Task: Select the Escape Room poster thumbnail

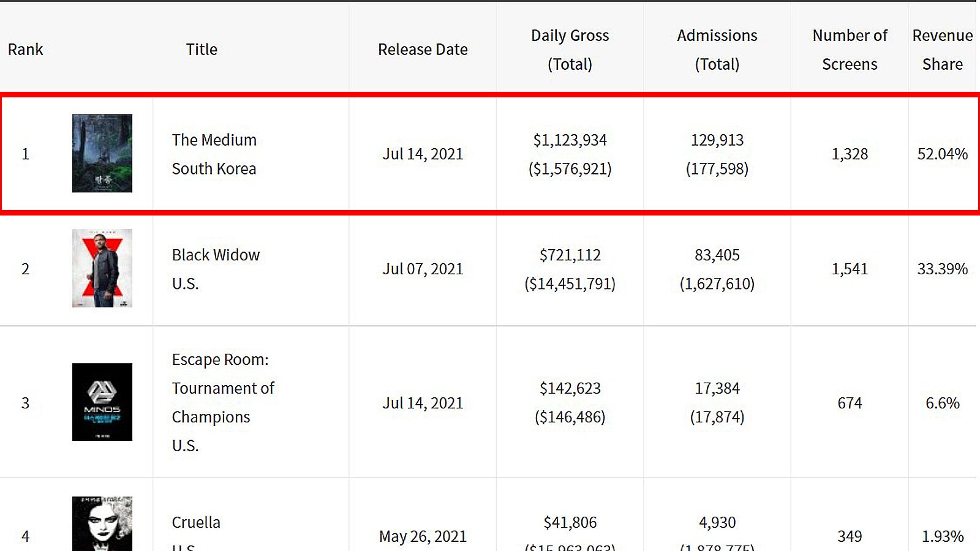Action: click(x=102, y=402)
